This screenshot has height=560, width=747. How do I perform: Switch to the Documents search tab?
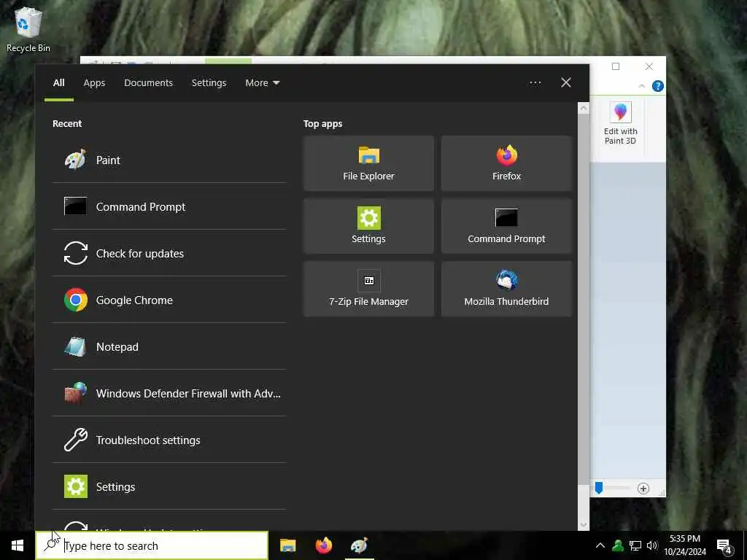[x=148, y=83]
